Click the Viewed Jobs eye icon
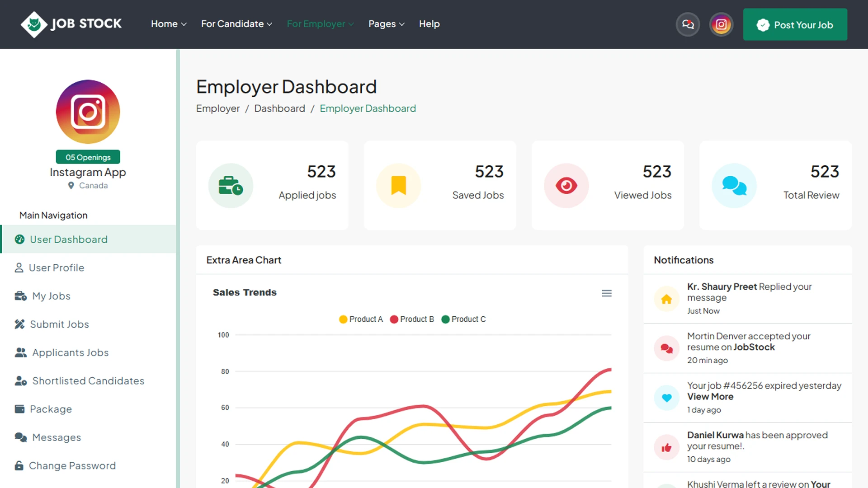This screenshot has width=868, height=488. click(566, 186)
